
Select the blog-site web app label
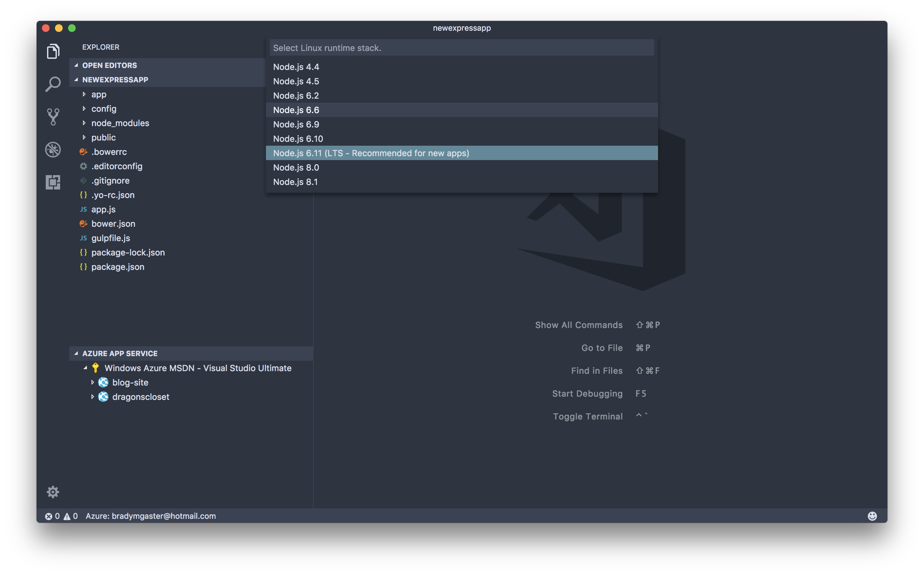pyautogui.click(x=130, y=382)
